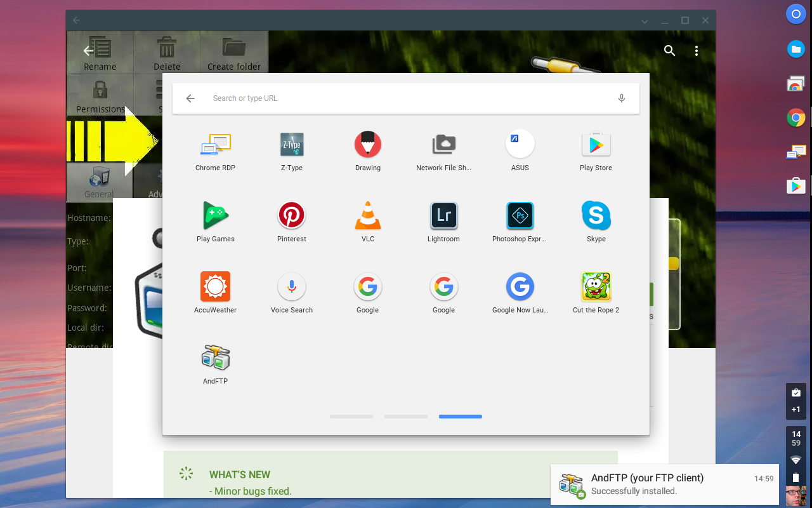The image size is (812, 508).
Task: Click the window title bar dropdown chevron
Action: 645,21
